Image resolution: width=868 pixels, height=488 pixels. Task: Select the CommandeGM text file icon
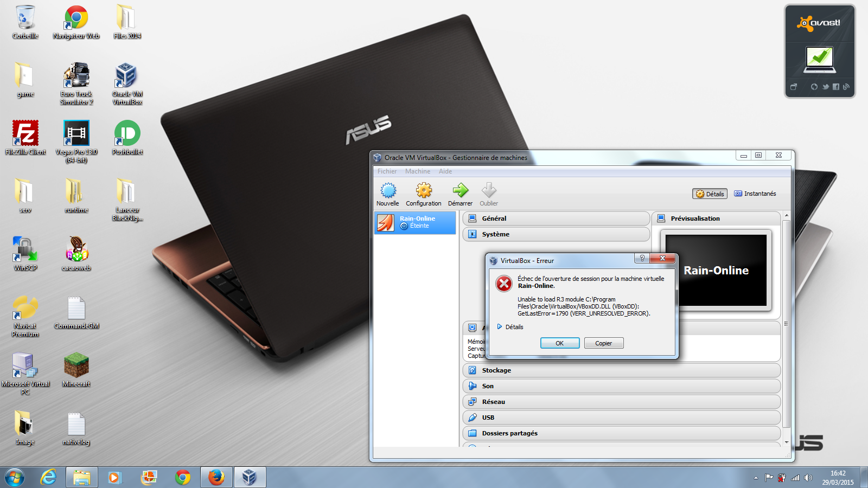click(x=76, y=312)
